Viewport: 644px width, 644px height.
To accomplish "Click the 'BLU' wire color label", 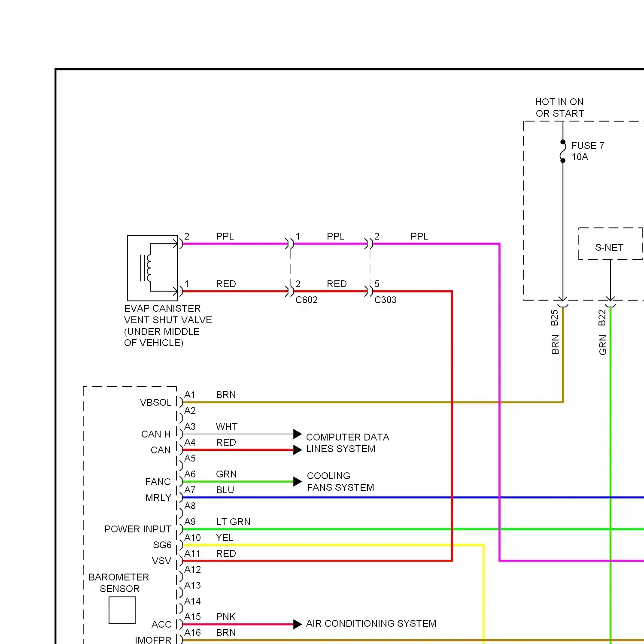I will pyautogui.click(x=225, y=490).
